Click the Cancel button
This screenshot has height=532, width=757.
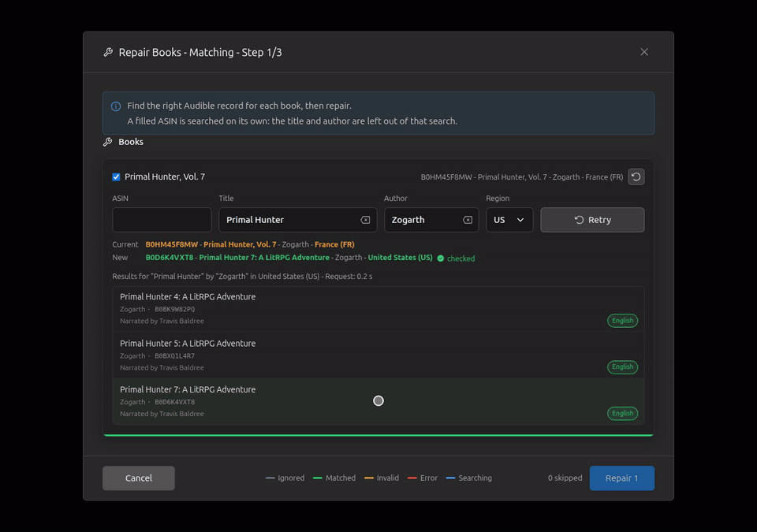point(139,478)
